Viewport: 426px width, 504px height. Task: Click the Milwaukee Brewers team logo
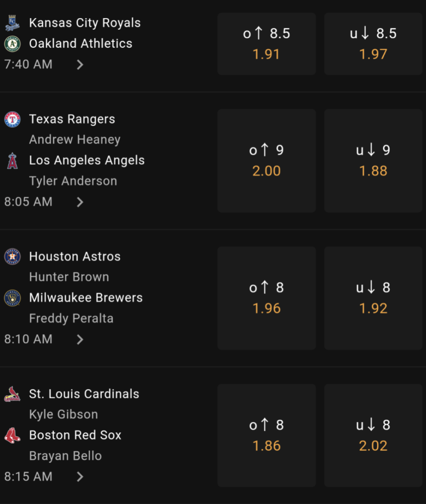pyautogui.click(x=12, y=298)
